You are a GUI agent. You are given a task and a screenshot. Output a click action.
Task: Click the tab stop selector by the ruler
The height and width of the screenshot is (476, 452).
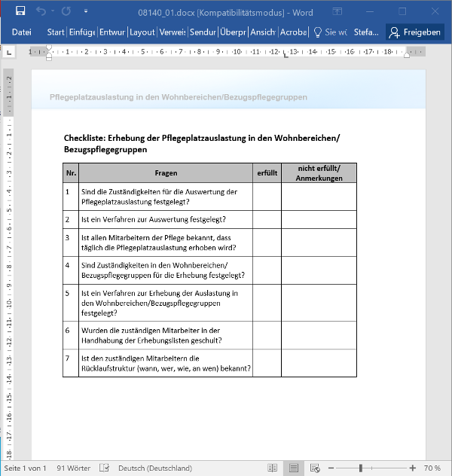pos(9,53)
